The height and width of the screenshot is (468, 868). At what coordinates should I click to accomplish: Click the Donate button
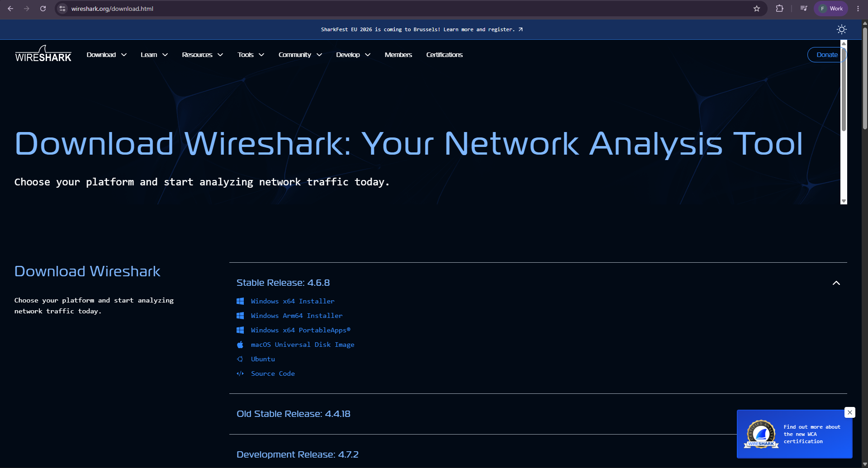coord(827,55)
